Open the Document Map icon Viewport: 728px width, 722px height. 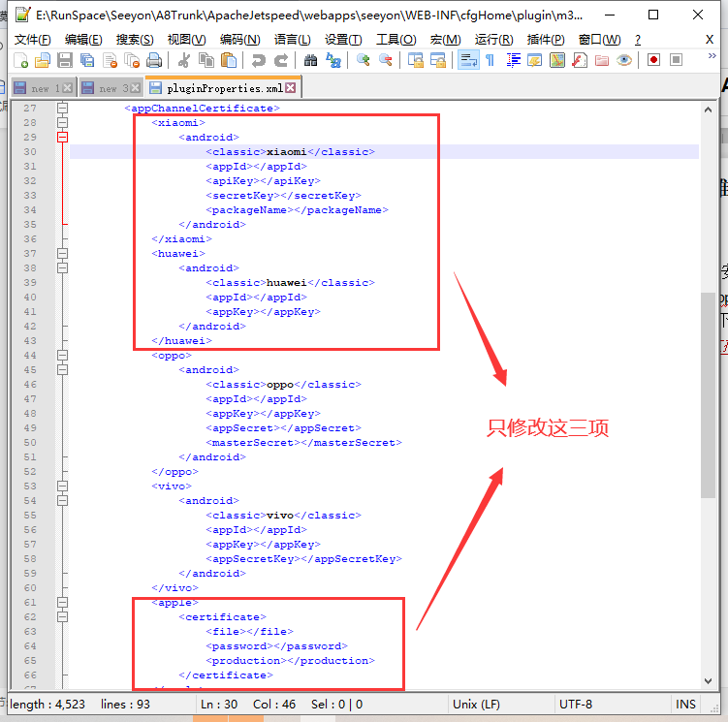(557, 60)
